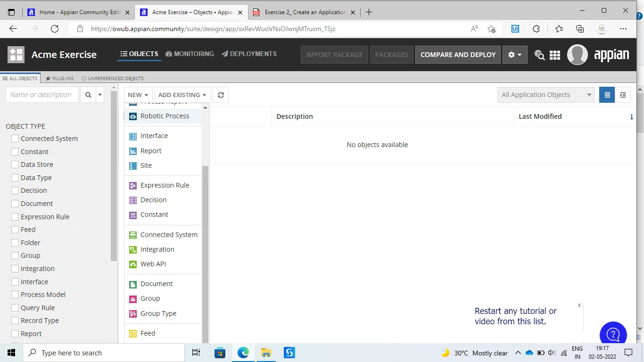Open the Appian navigation grid menu
The width and height of the screenshot is (644, 362).
(555, 55)
